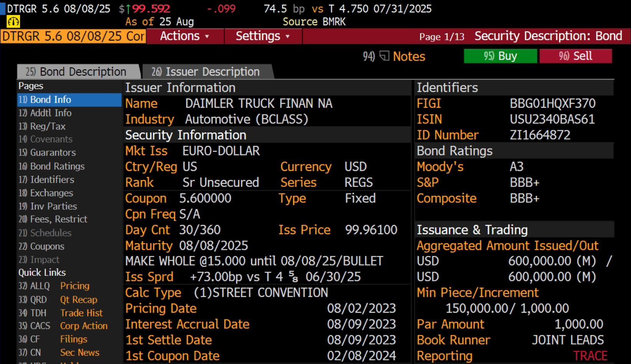Screen dimensions: 631x364
Task: Click the issuer name DAIMLER TRUCK FINAN NA
Action: 259,103
